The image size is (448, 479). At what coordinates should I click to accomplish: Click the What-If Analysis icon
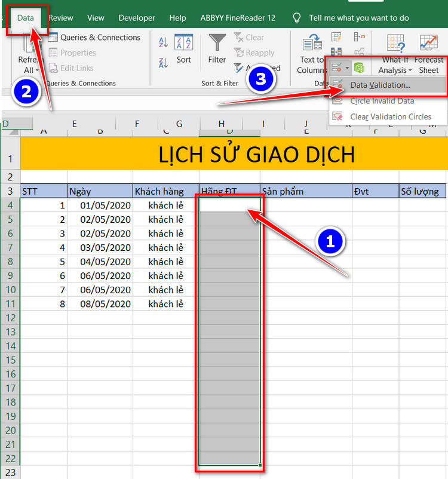coord(396,43)
